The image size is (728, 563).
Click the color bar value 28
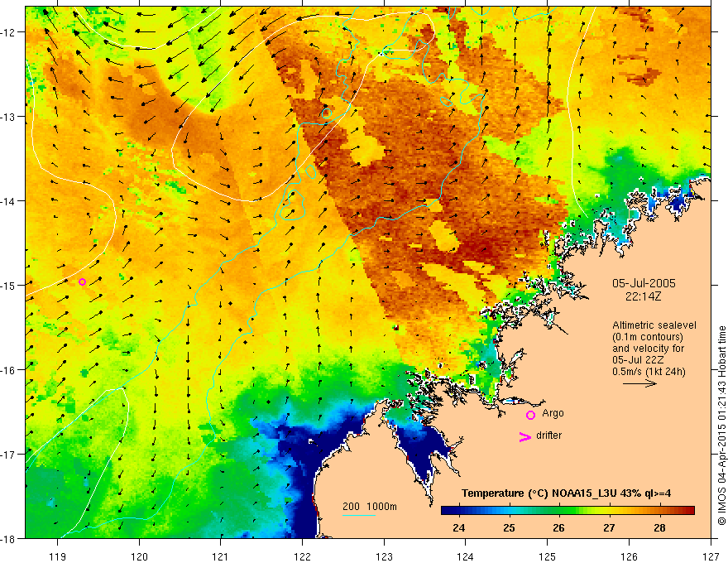pos(659,527)
